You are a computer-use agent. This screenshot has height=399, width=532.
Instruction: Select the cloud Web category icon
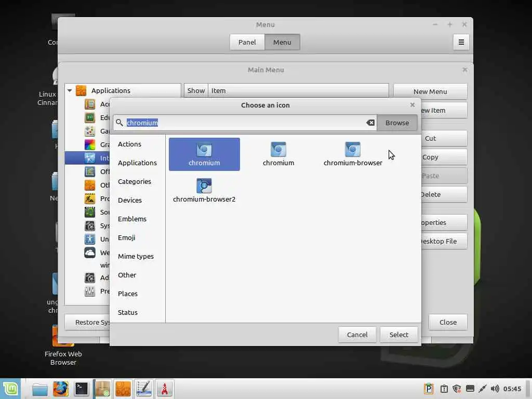[x=90, y=253]
